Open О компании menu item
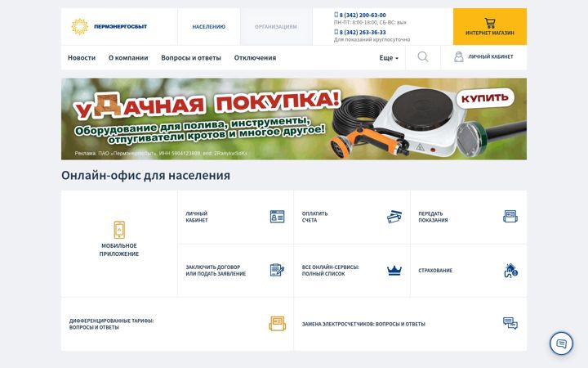This screenshot has height=368, width=588. (128, 58)
